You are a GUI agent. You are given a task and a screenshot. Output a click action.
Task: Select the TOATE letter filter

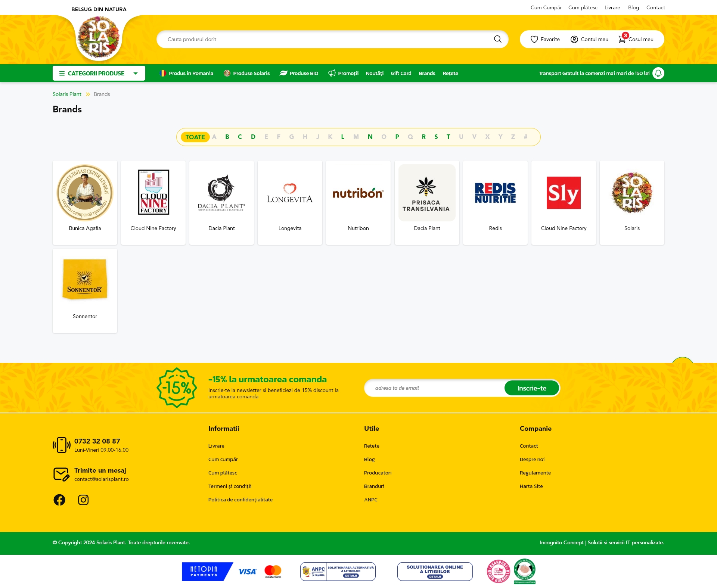pos(195,137)
